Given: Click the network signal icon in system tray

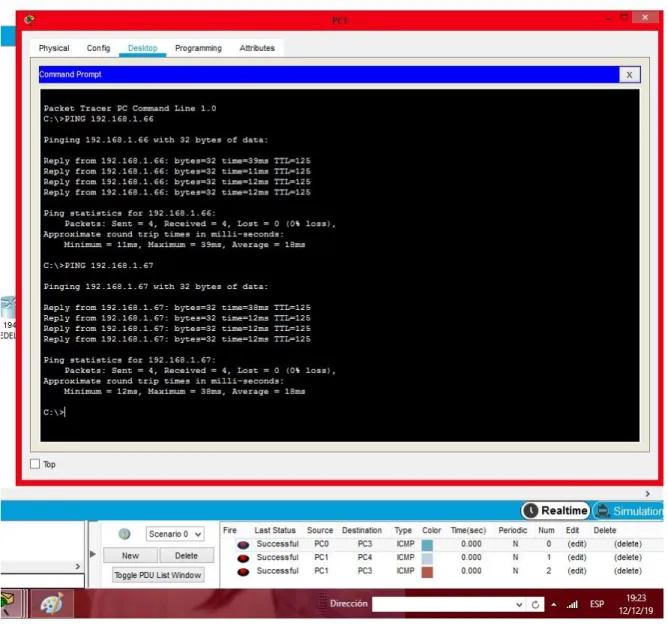Looking at the screenshot, I should click(572, 604).
